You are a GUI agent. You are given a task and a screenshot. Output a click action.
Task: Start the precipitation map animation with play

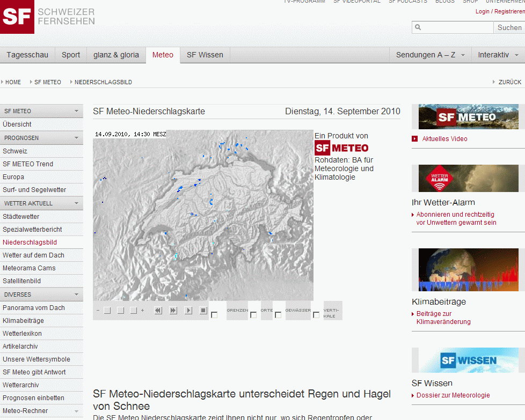pyautogui.click(x=188, y=311)
